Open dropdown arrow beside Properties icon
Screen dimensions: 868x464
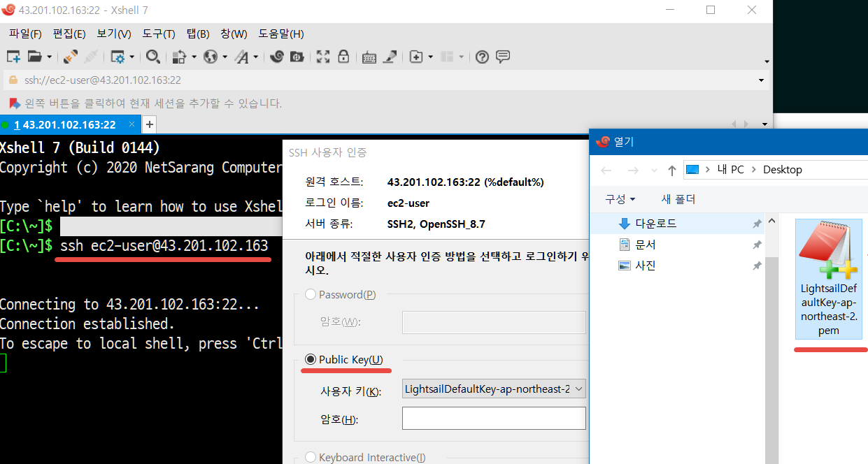(131, 57)
